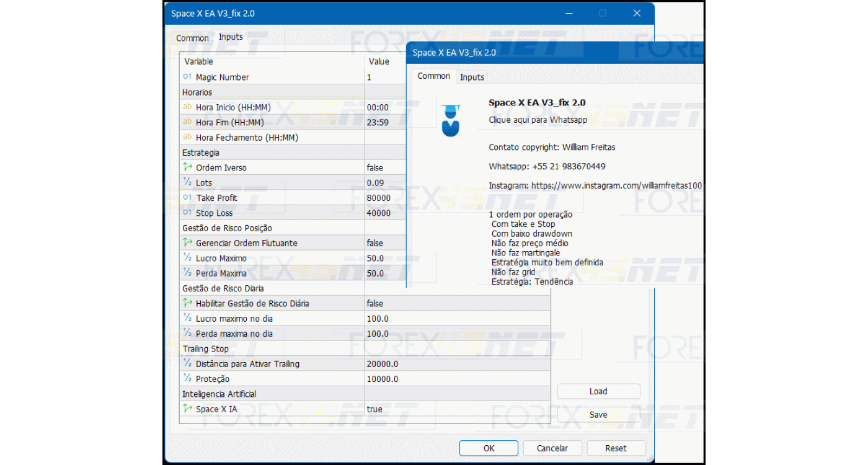Click the Magic Number integer type icon

[x=187, y=77]
